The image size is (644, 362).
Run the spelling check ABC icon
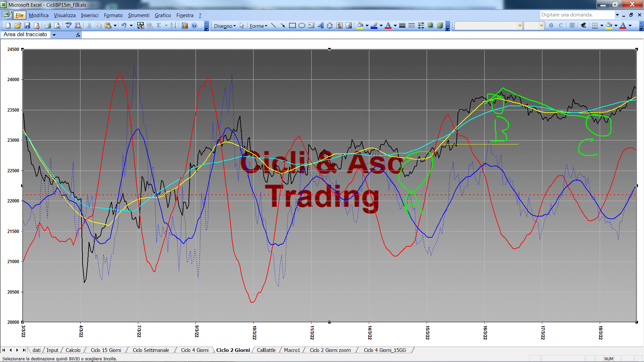point(68,25)
